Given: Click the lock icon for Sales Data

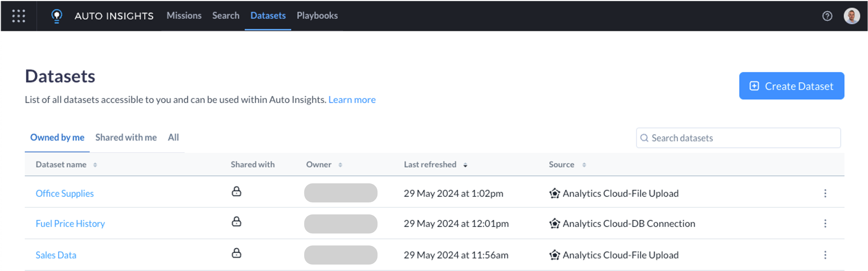Looking at the screenshot, I should coord(236,253).
